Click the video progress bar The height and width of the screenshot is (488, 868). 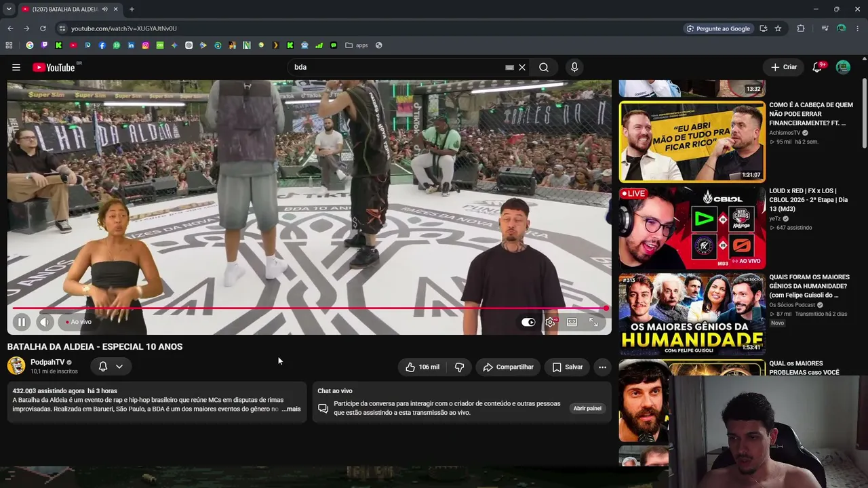click(309, 308)
